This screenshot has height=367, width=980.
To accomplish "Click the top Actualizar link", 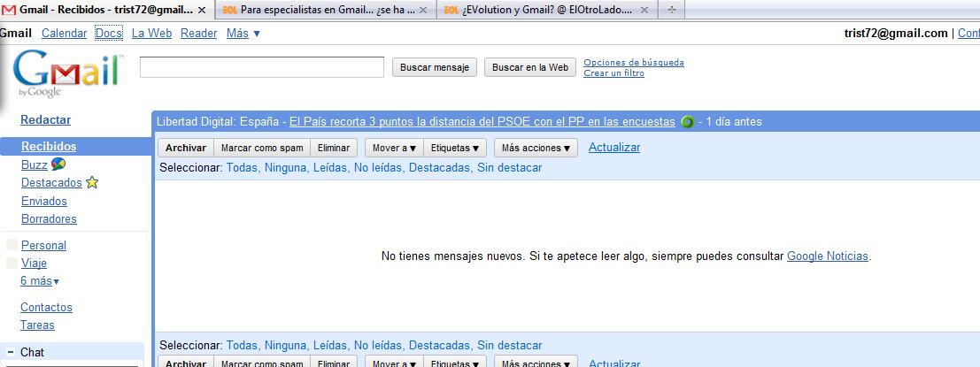I will click(614, 148).
